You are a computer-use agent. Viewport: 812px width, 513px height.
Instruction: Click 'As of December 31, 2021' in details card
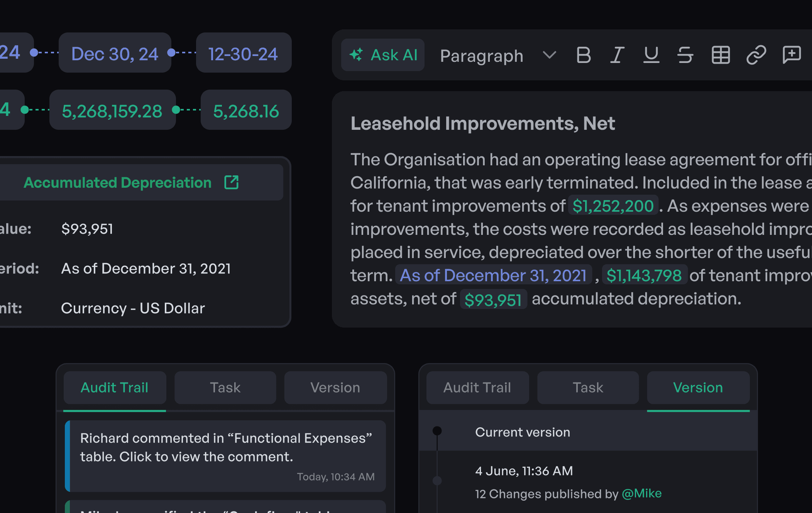coord(146,268)
